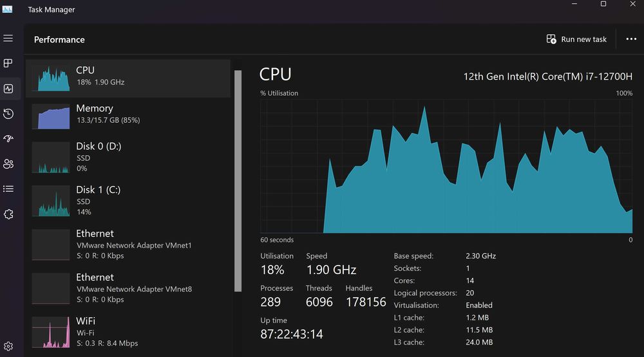Click processor name i7-12700H text
Screen dimensions: 644x357
548,77
